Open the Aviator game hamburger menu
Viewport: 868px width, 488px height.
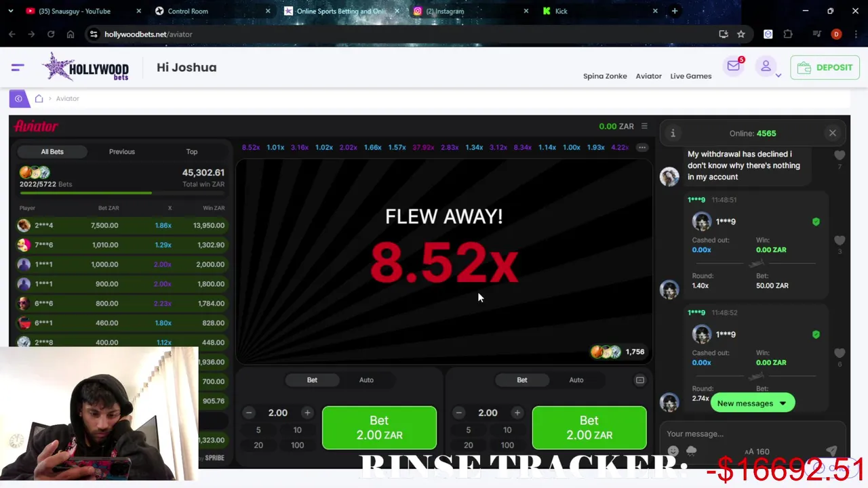tap(644, 126)
